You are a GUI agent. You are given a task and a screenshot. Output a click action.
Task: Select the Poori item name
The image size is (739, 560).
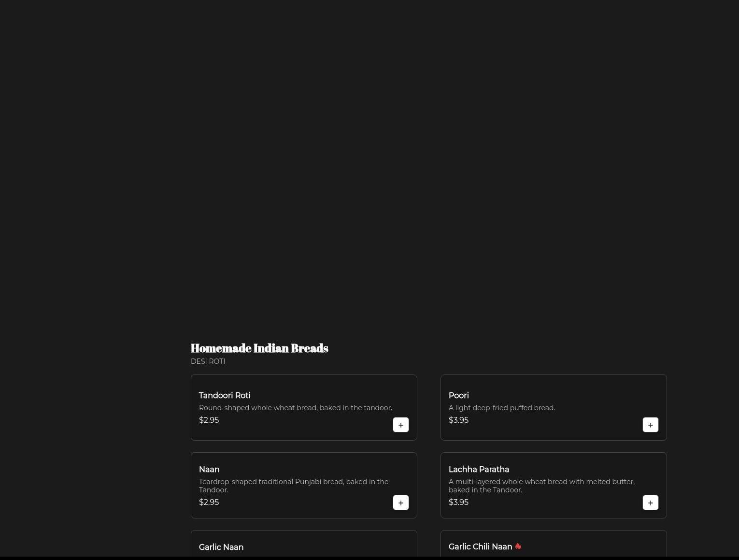[458, 395]
